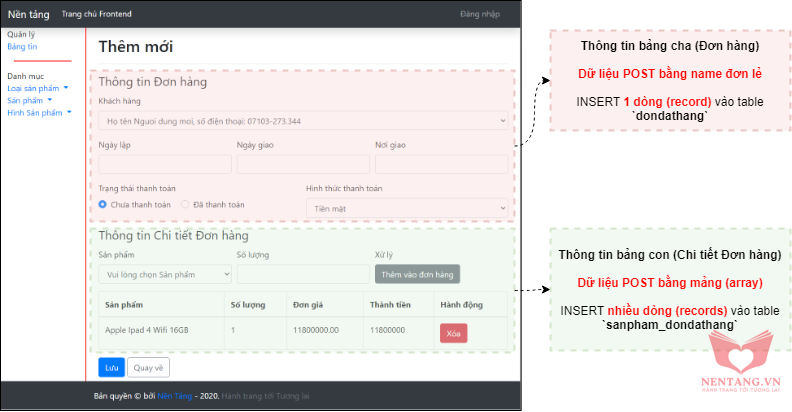Screen dimensions: 792x412
Task: Click Thêm vào đơn hàng button
Action: point(417,274)
